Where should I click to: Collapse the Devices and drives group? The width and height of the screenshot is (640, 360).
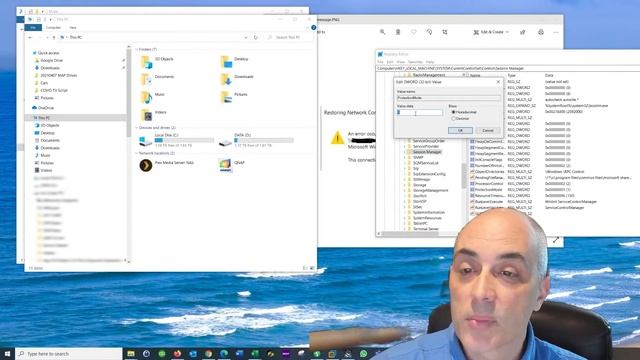137,128
